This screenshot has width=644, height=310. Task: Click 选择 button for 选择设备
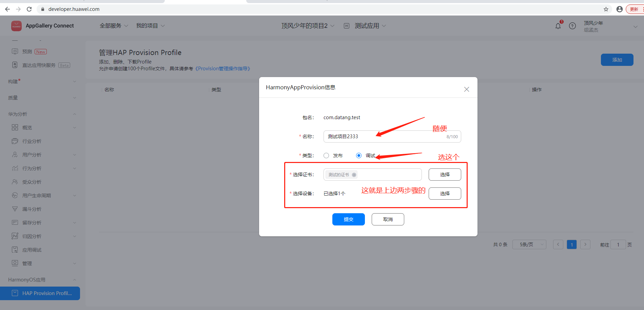[x=445, y=194]
